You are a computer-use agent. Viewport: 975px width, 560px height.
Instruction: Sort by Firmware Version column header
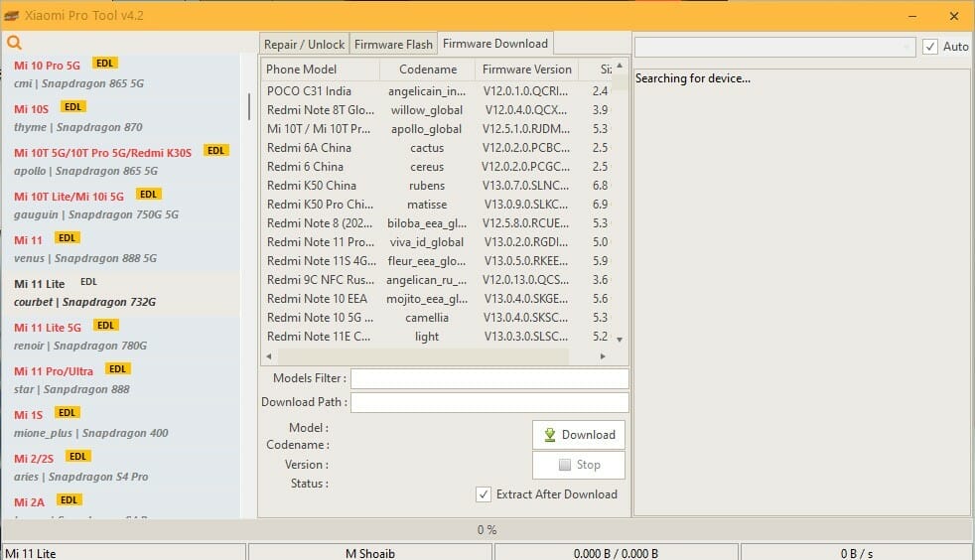[x=526, y=69]
